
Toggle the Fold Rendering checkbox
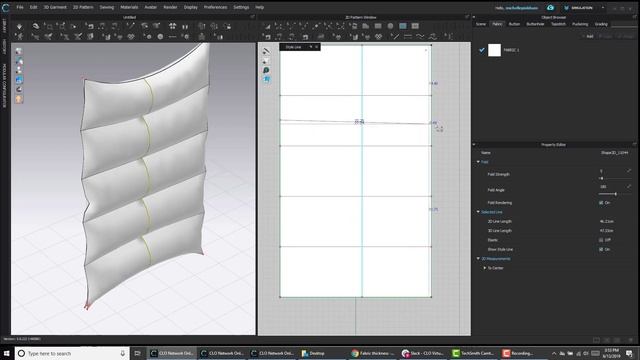tap(601, 203)
